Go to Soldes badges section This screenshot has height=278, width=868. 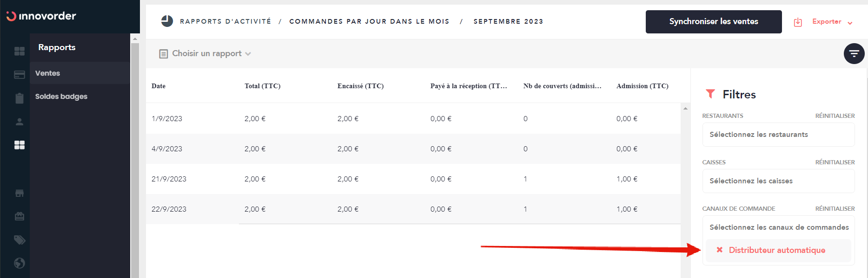tap(61, 97)
